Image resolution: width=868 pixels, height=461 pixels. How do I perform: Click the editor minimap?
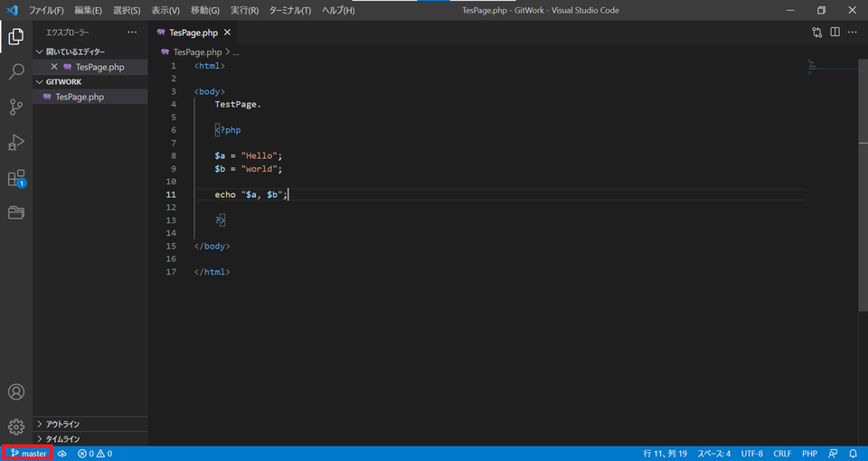pos(832,66)
